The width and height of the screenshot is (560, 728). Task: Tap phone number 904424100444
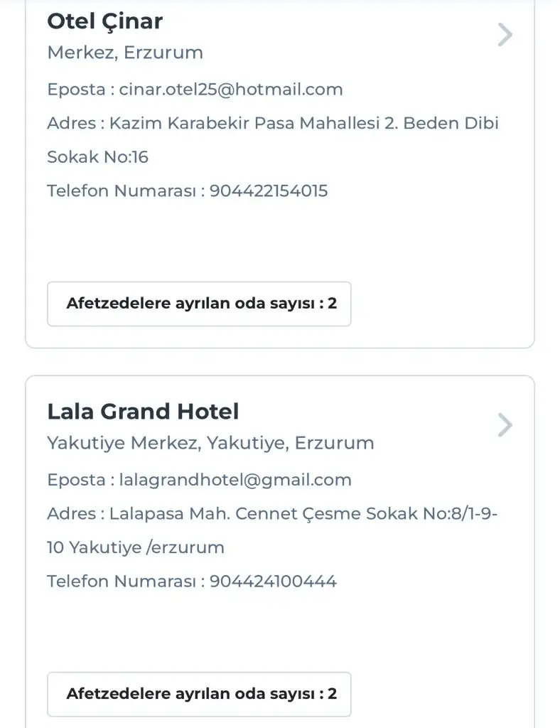tap(273, 581)
